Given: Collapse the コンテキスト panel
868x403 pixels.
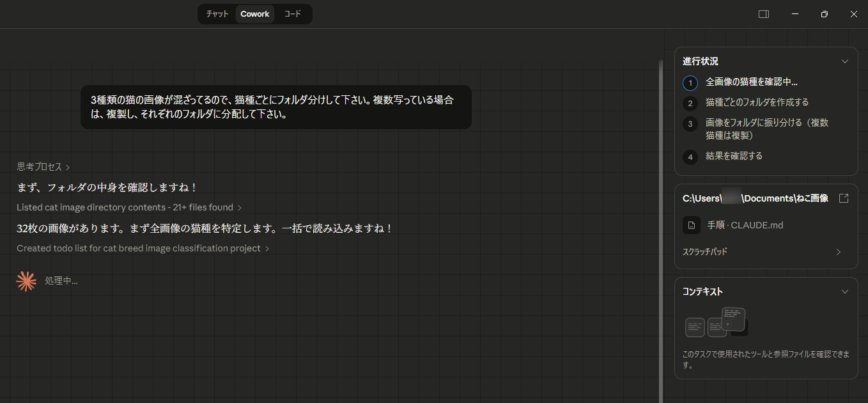Looking at the screenshot, I should click(x=844, y=292).
